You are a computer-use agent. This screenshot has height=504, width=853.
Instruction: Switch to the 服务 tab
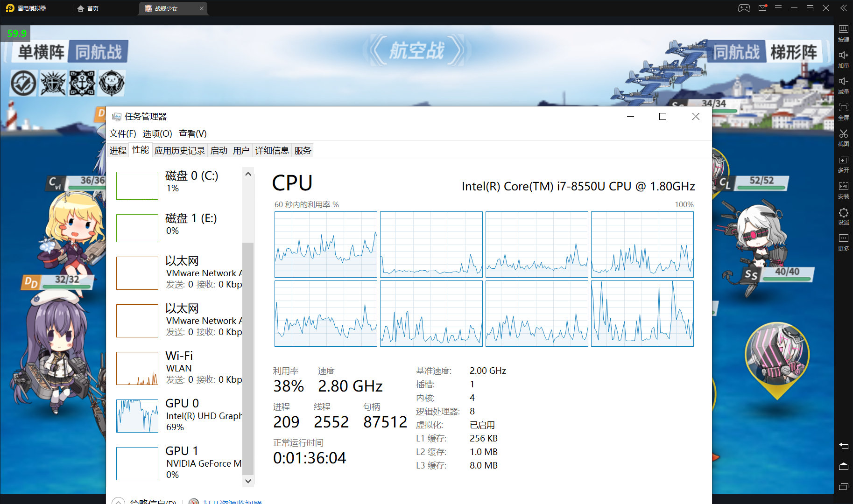pos(303,150)
